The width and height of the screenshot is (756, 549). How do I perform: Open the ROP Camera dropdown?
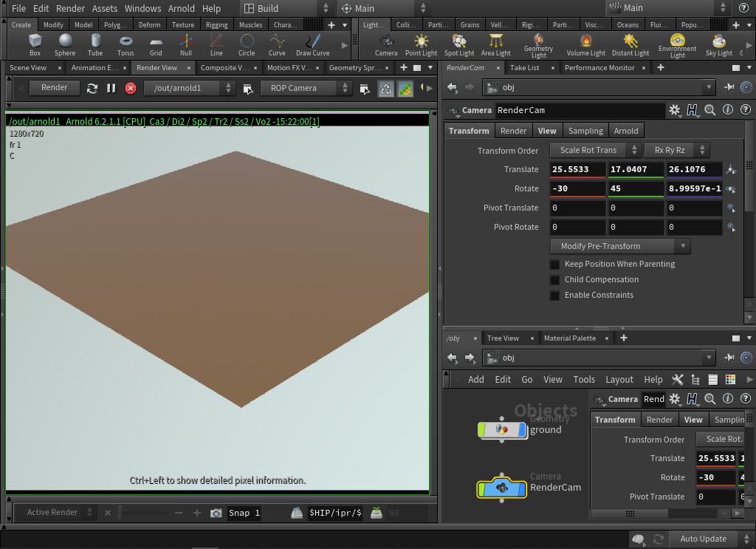[x=306, y=88]
